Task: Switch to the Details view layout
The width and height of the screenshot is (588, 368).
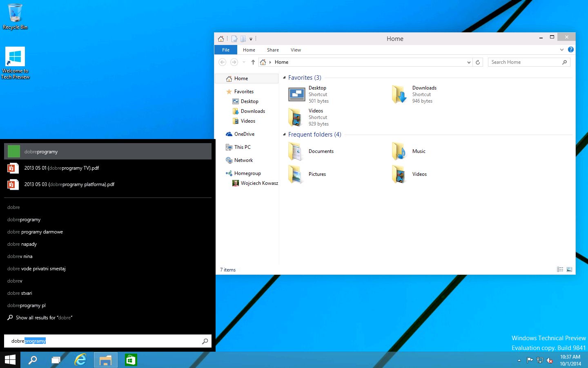Action: click(560, 269)
